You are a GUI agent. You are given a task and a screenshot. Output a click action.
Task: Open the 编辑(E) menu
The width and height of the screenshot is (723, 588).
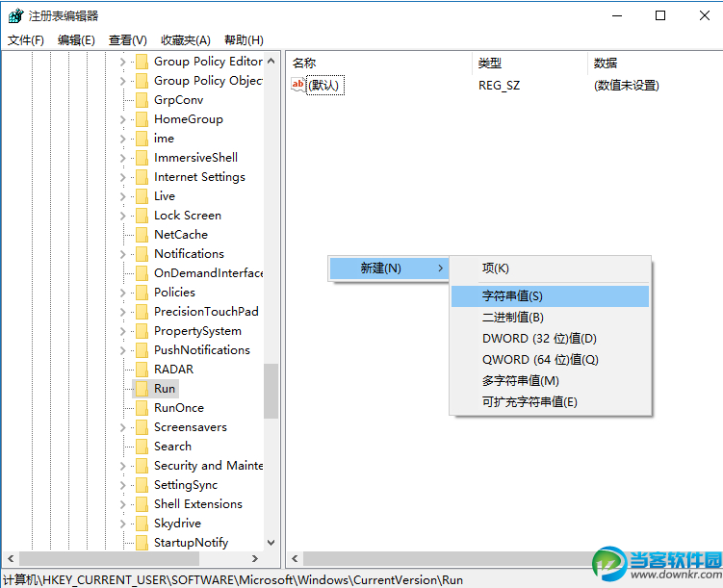pyautogui.click(x=76, y=40)
